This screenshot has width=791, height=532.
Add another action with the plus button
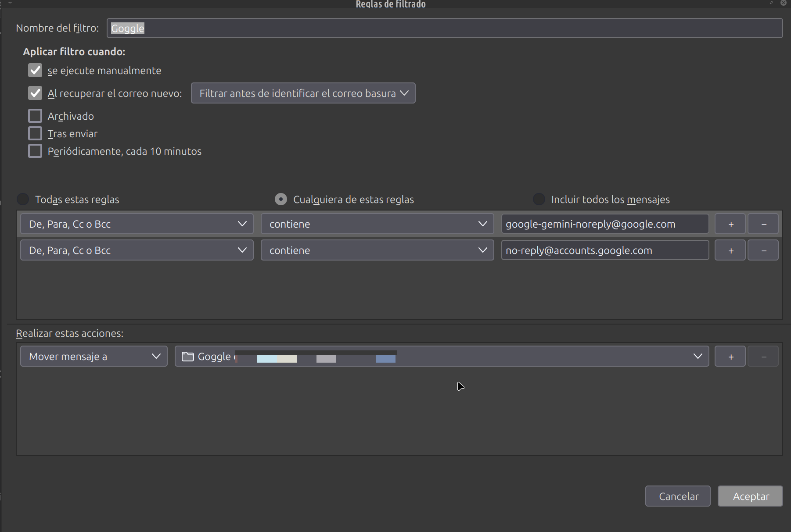click(730, 357)
